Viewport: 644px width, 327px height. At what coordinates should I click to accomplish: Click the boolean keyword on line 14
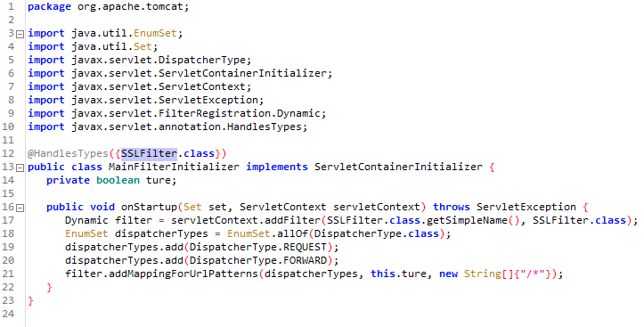click(x=118, y=180)
